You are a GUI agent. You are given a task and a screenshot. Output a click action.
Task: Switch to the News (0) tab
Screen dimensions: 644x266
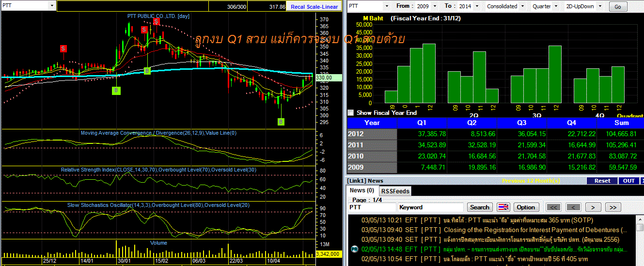[x=362, y=190]
